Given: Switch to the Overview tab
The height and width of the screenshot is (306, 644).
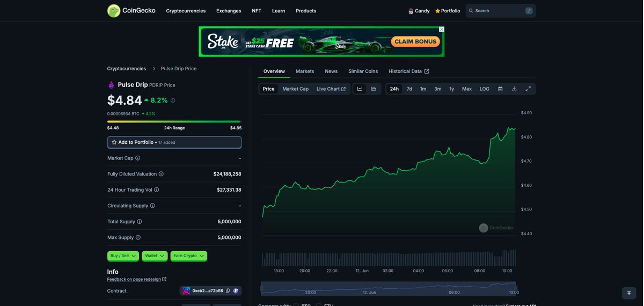Looking at the screenshot, I should tap(274, 71).
